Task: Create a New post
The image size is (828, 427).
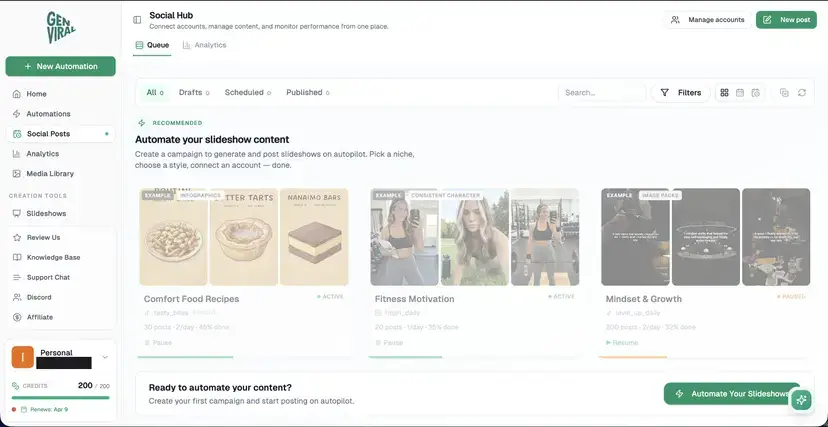Action: pyautogui.click(x=786, y=20)
